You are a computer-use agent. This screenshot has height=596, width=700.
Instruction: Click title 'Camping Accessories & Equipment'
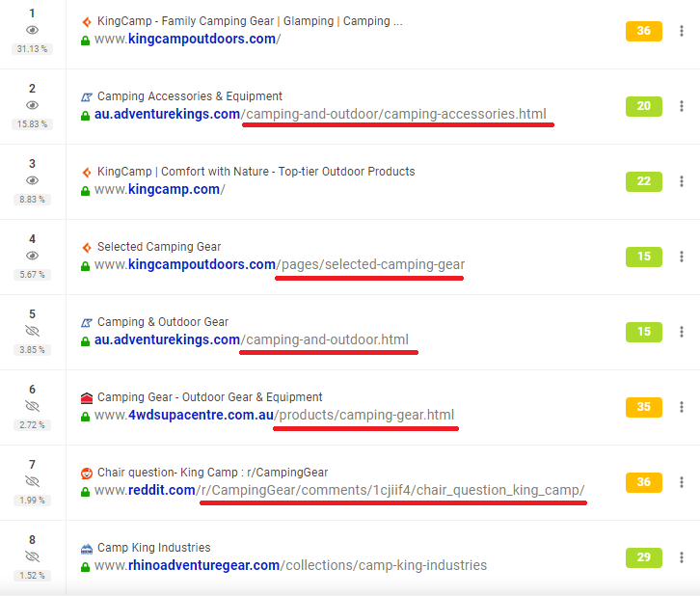point(190,96)
